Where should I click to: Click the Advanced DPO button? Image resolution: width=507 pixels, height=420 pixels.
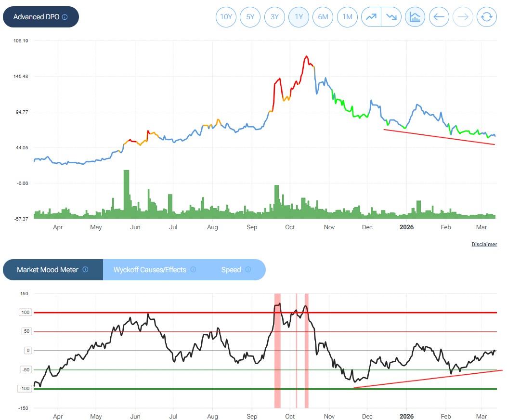[x=36, y=17]
